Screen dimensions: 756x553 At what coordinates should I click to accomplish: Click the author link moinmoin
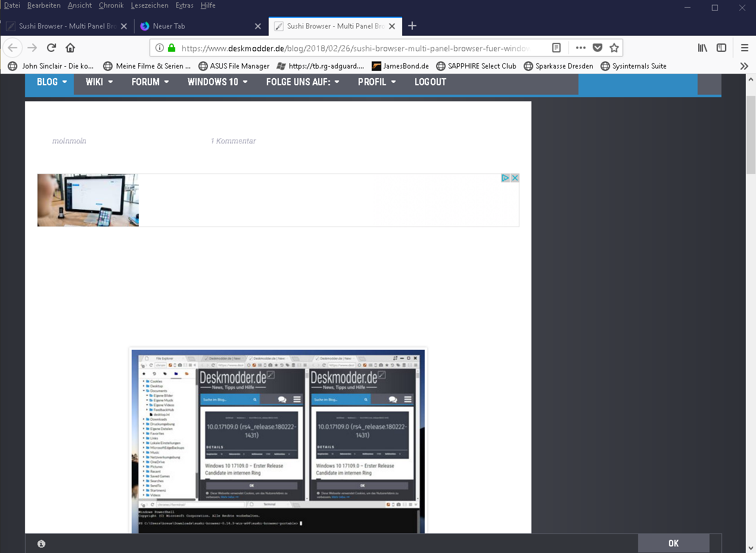point(69,141)
